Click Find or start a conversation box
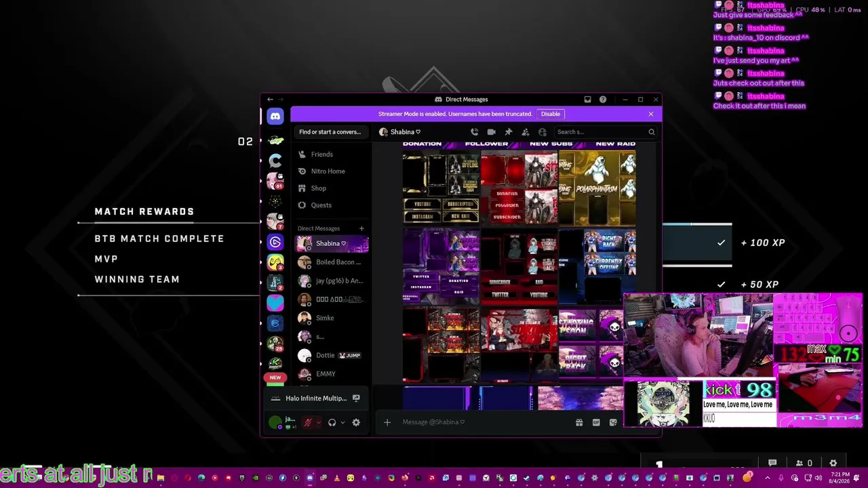The width and height of the screenshot is (868, 488). 331,132
